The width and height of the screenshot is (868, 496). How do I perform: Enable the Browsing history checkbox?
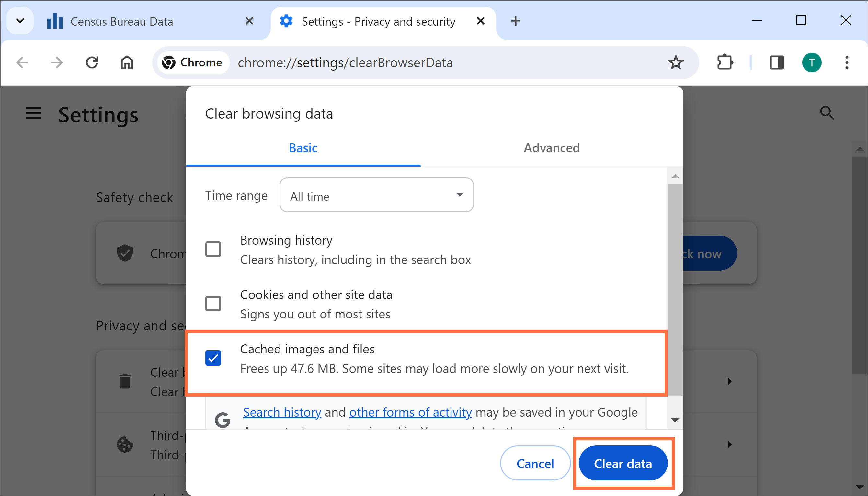click(x=213, y=249)
